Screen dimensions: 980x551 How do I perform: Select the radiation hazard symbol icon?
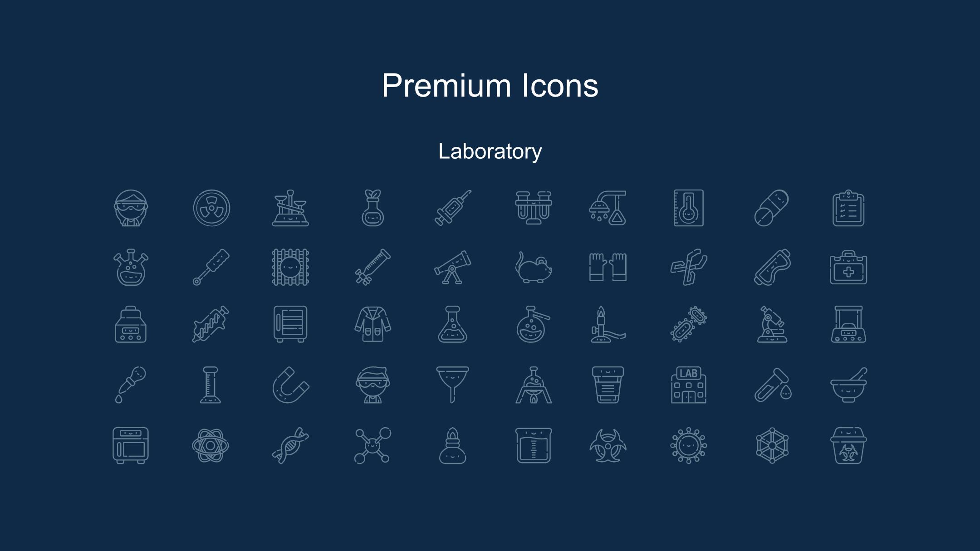click(211, 208)
